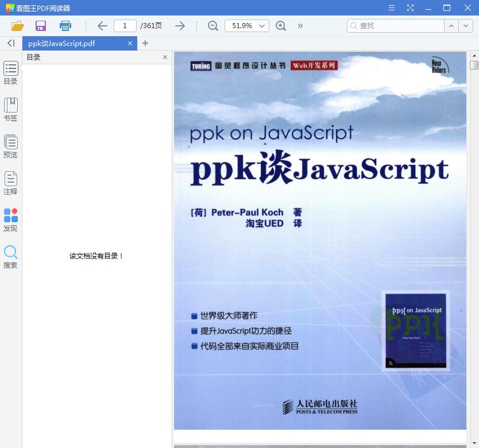Print the PDF document
Image resolution: width=479 pixels, height=448 pixels.
[65, 26]
